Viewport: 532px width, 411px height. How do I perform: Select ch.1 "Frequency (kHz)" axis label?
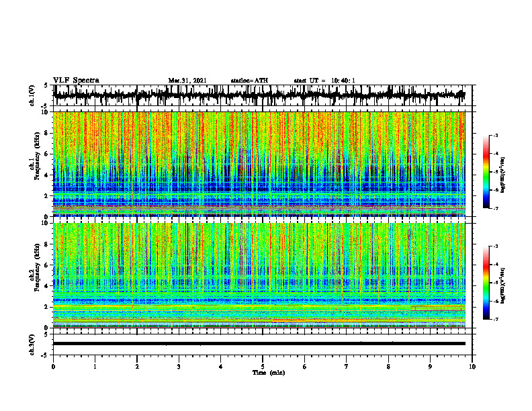tap(38, 156)
